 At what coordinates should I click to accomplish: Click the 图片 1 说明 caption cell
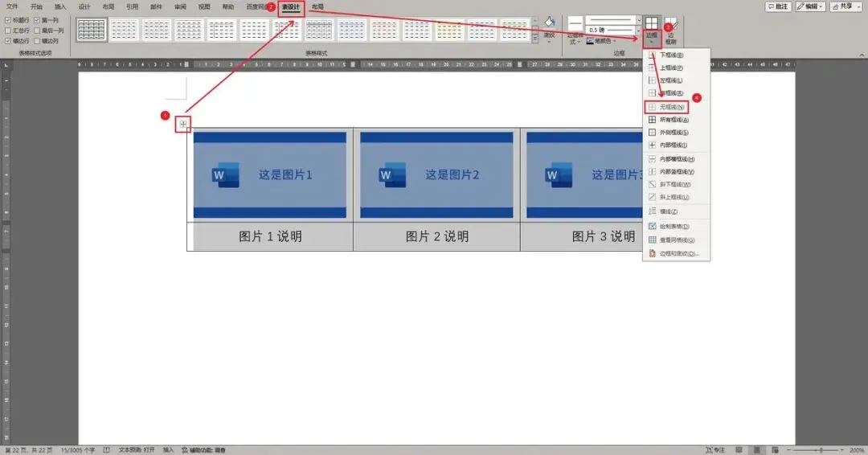click(x=270, y=236)
